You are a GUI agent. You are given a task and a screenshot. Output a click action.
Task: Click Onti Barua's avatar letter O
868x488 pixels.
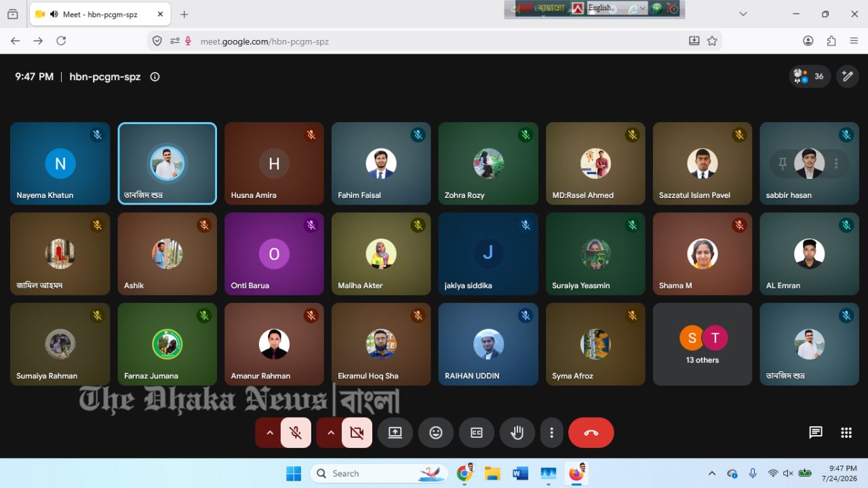pyautogui.click(x=274, y=254)
